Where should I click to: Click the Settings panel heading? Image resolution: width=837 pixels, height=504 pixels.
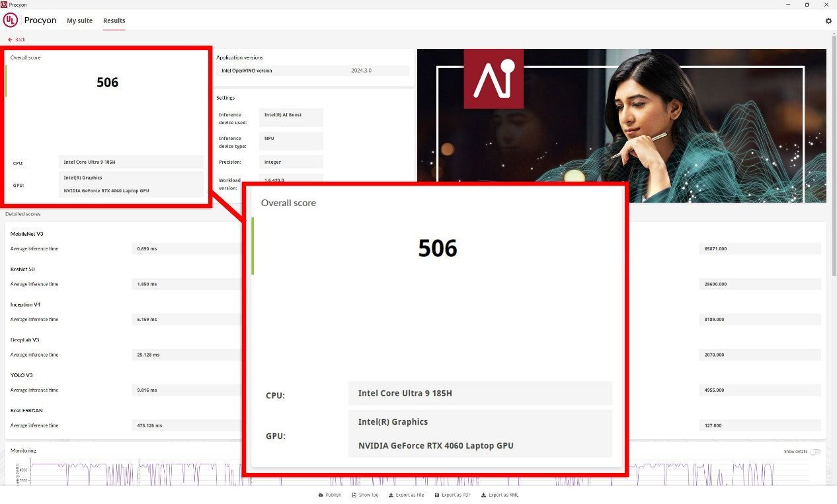pyautogui.click(x=225, y=98)
